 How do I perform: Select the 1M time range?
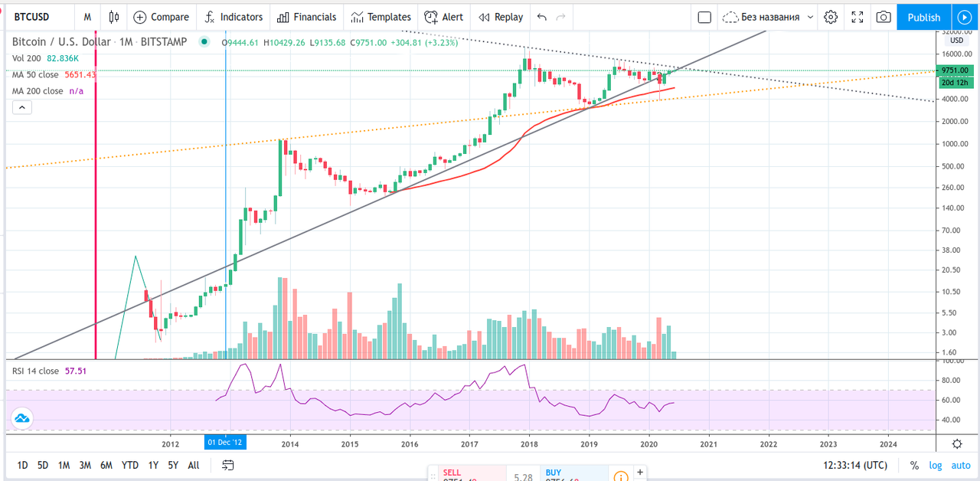(x=64, y=465)
